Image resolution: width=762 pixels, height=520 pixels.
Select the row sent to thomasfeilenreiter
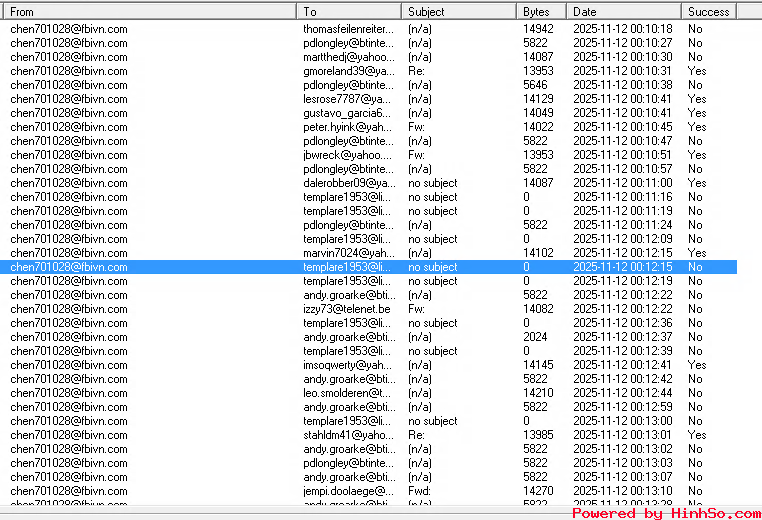348,29
